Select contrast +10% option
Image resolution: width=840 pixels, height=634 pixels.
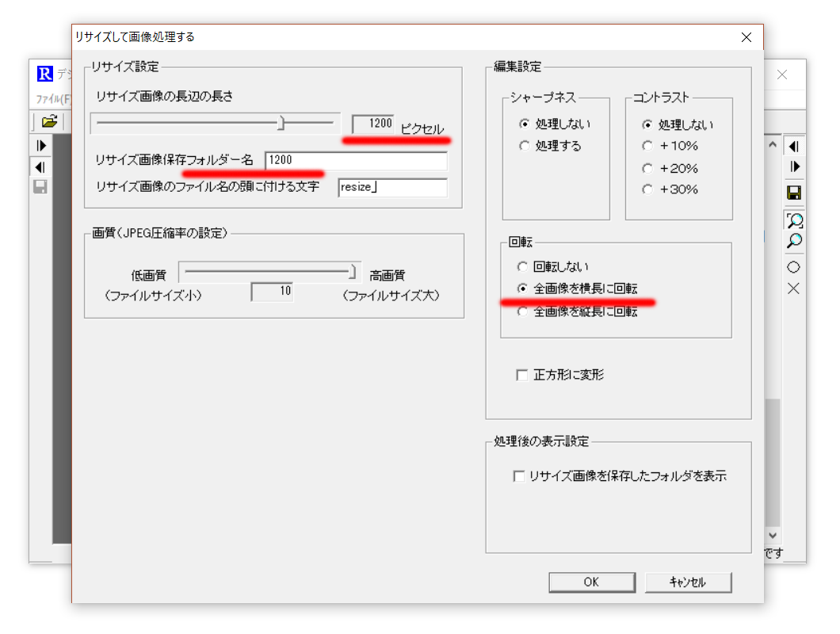[670, 146]
